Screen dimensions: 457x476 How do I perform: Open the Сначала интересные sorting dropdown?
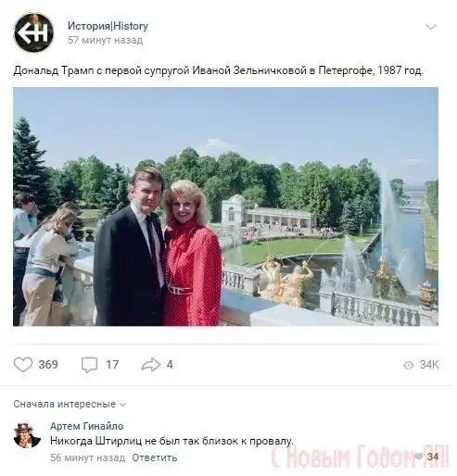(x=70, y=404)
